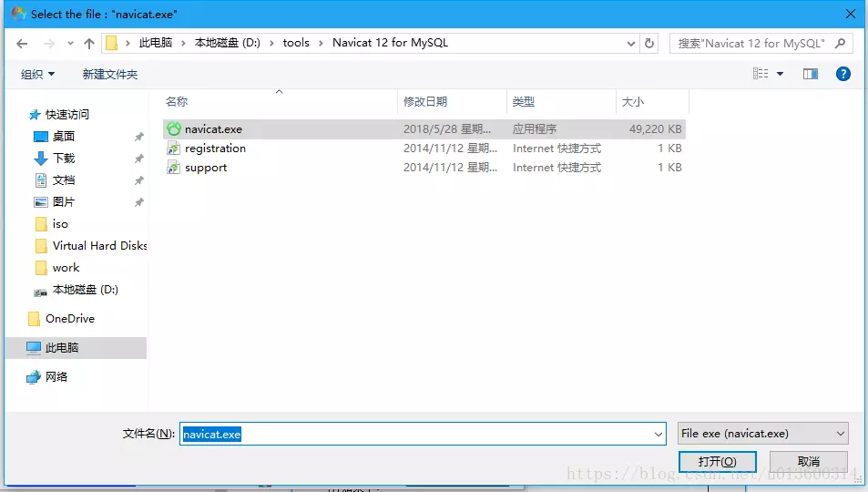The image size is (868, 492).
Task: Open the file name dropdown arrow
Action: coord(659,434)
